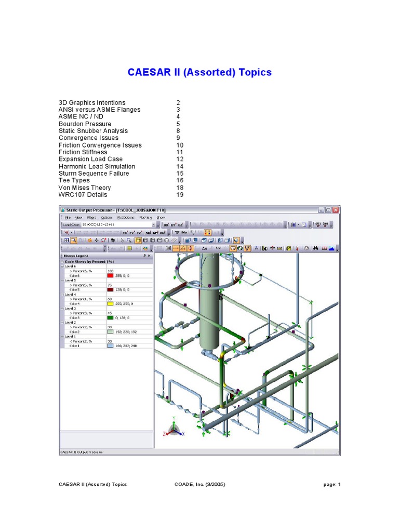Click the pale green Color2 swatch
Viewport: 399px width, 532px height.
point(110,332)
